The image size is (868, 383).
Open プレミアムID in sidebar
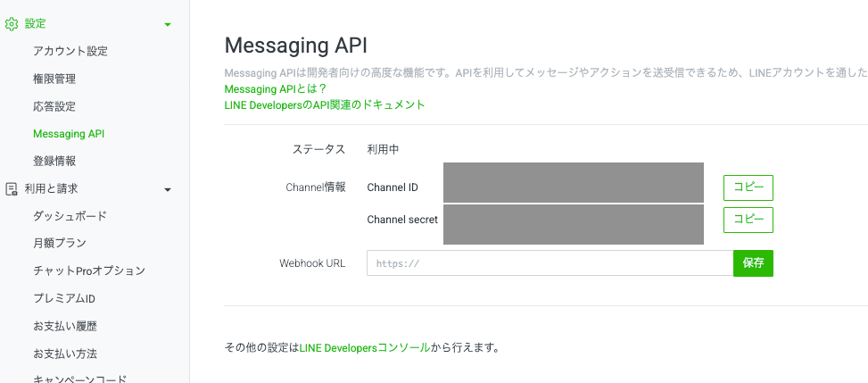pos(64,299)
